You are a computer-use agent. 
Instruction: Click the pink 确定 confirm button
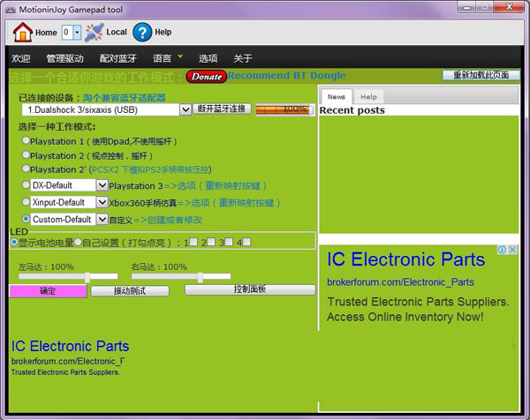[48, 291]
